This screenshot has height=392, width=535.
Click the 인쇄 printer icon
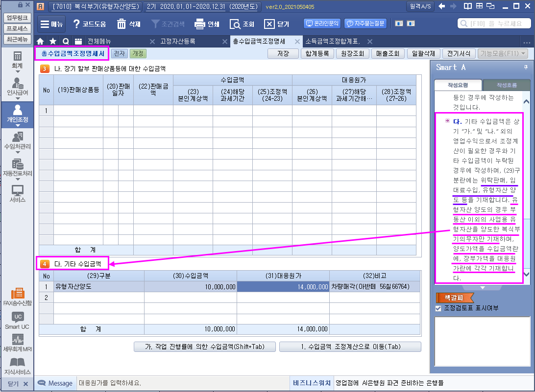199,24
